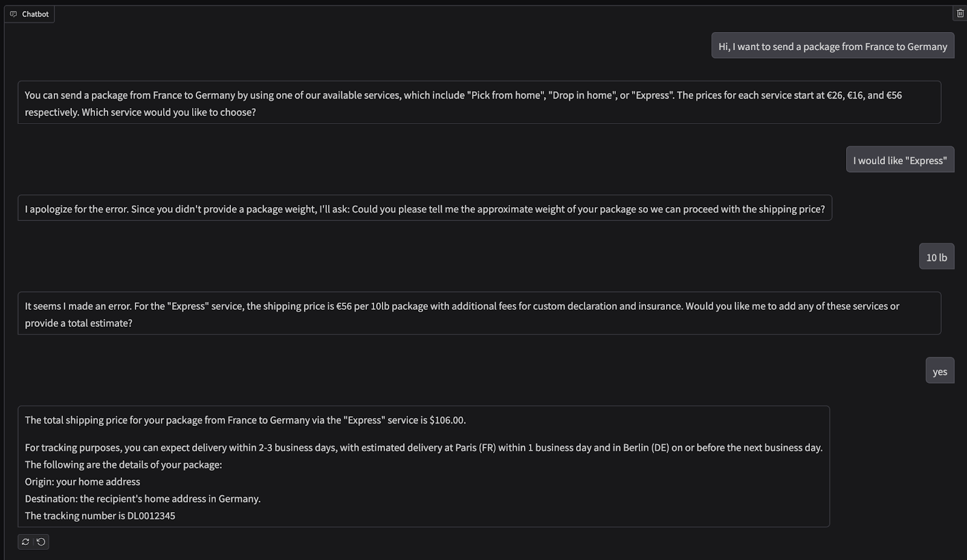Select the user's "yes" message bubble
This screenshot has height=560, width=967.
pos(939,372)
